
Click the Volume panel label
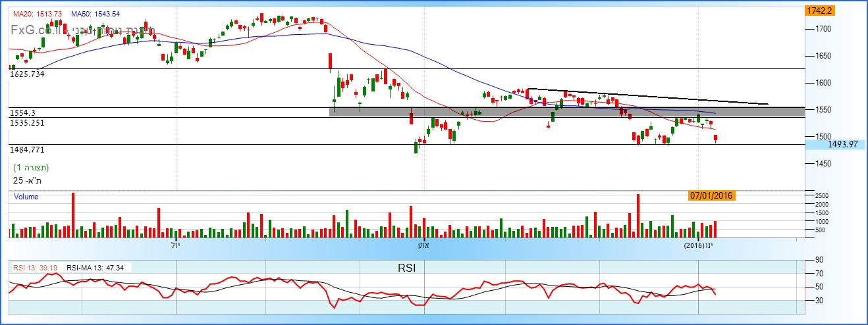tap(26, 197)
